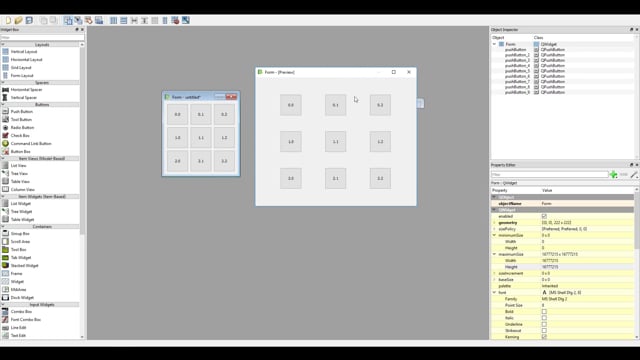Click the 1,1 button in preview window
640x360 pixels.
tap(336, 142)
